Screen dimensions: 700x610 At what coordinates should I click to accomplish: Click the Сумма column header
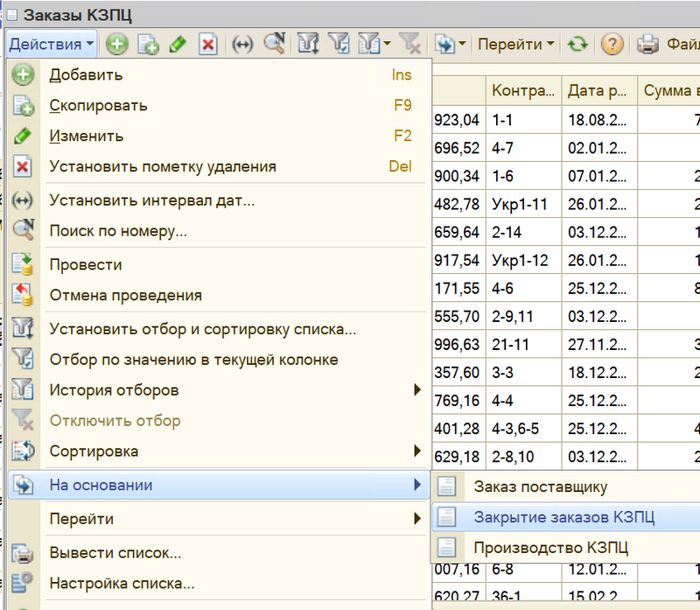pos(668,91)
